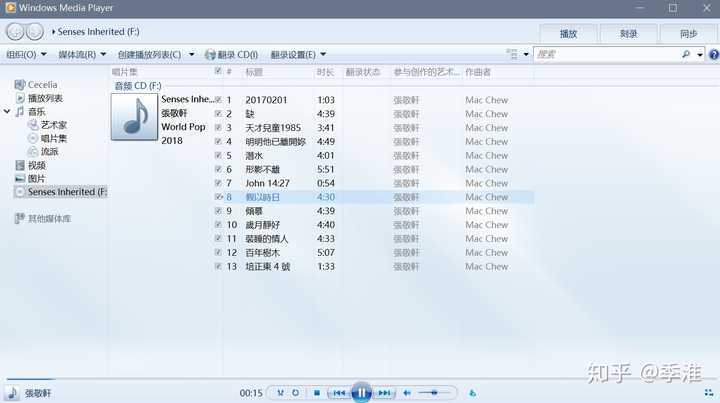Image resolution: width=720 pixels, height=403 pixels.
Task: Mute the volume speaker icon
Action: (407, 393)
